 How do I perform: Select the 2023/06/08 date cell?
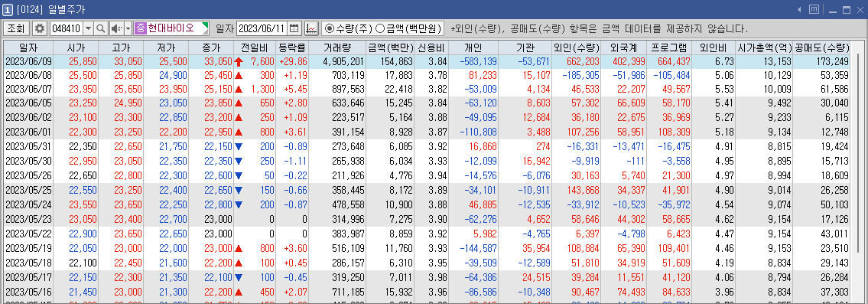coord(28,75)
